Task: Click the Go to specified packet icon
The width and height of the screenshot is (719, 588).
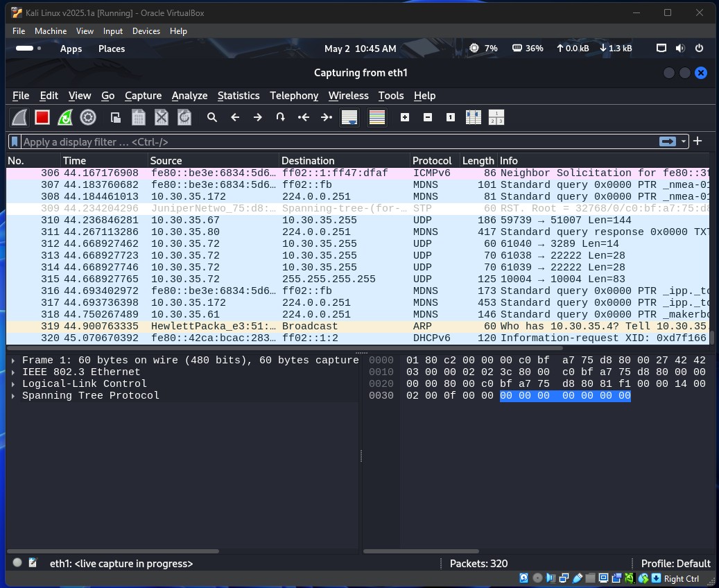Action: tap(281, 118)
